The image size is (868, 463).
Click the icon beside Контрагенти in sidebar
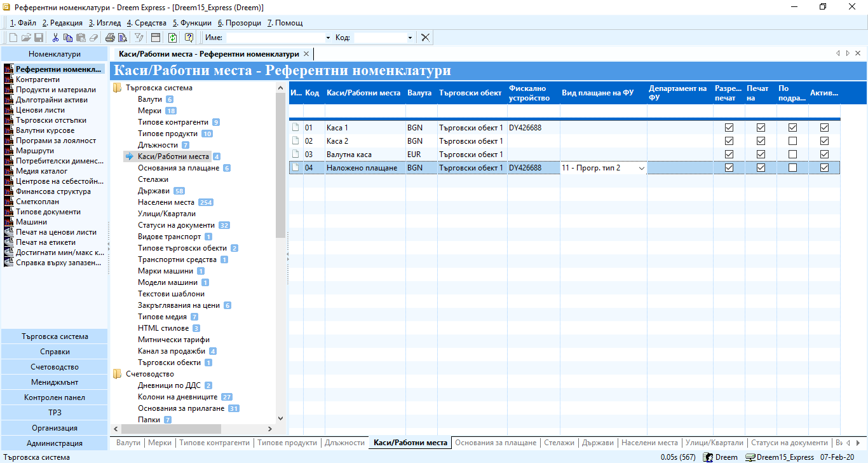(9, 79)
